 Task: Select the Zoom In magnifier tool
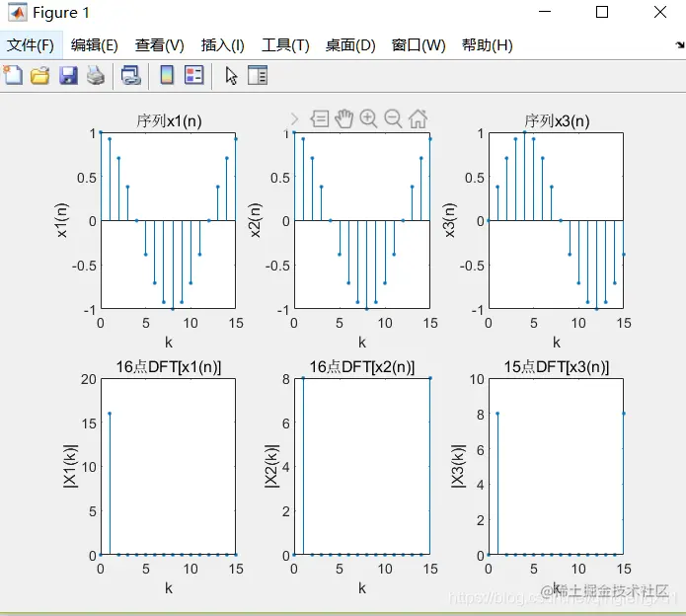(368, 118)
